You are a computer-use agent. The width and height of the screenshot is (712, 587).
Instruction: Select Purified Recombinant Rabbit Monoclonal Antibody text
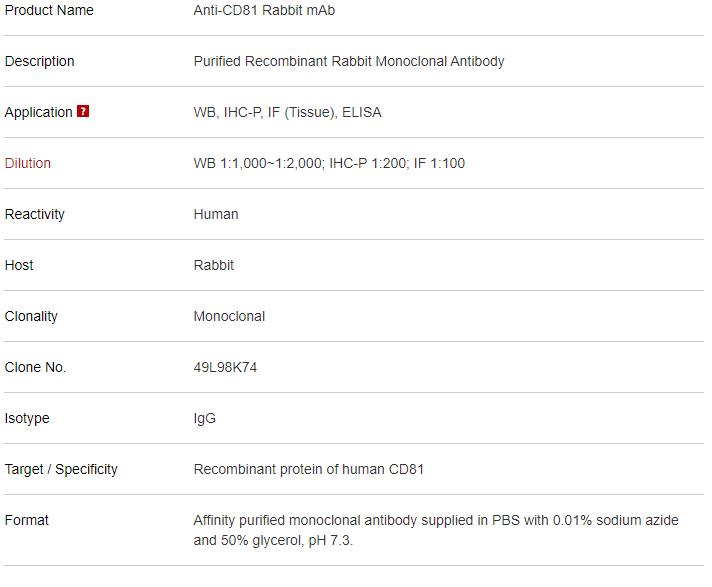(x=349, y=61)
